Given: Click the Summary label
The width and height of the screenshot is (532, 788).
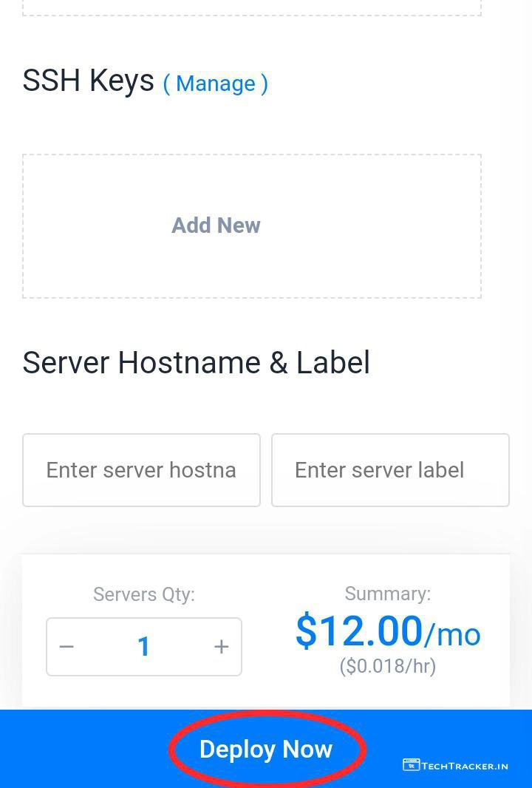Looking at the screenshot, I should tap(387, 593).
